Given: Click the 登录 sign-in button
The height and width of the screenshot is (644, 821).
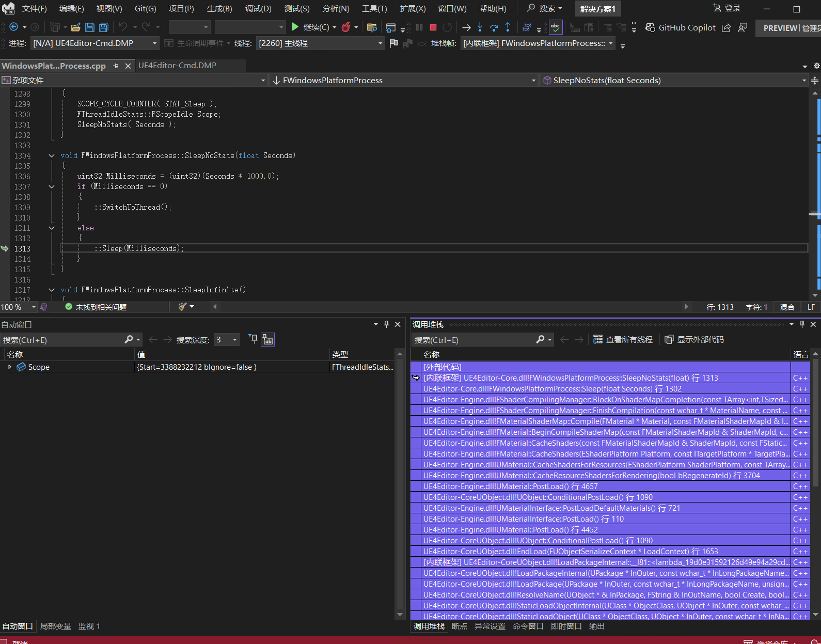Looking at the screenshot, I should 727,8.
